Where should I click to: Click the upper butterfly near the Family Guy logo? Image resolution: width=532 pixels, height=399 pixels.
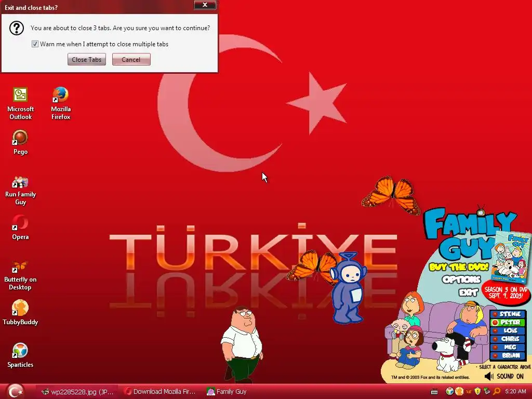point(391,195)
